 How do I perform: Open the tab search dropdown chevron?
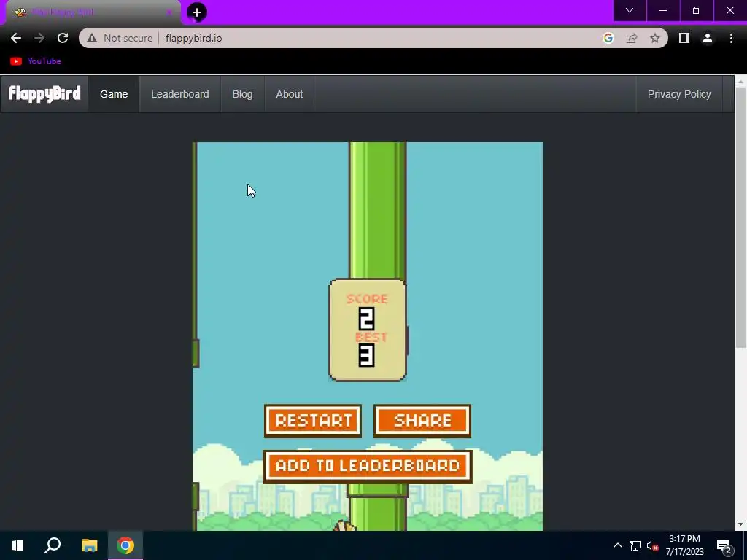tap(630, 10)
